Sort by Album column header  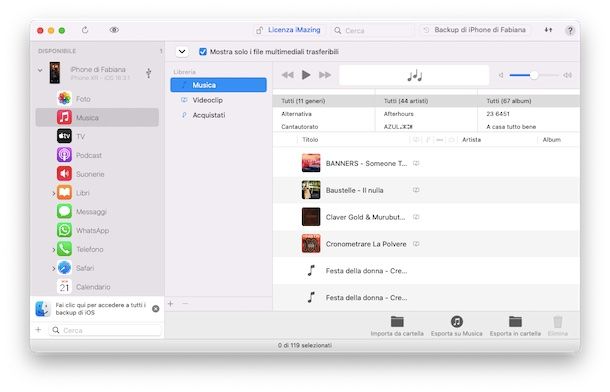pyautogui.click(x=552, y=140)
